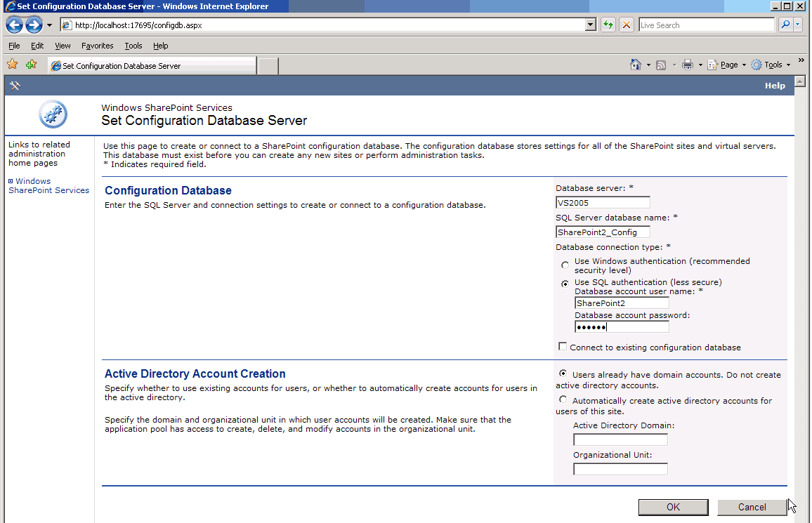The height and width of the screenshot is (523, 812).
Task: Click the address bar URL field
Action: 328,25
